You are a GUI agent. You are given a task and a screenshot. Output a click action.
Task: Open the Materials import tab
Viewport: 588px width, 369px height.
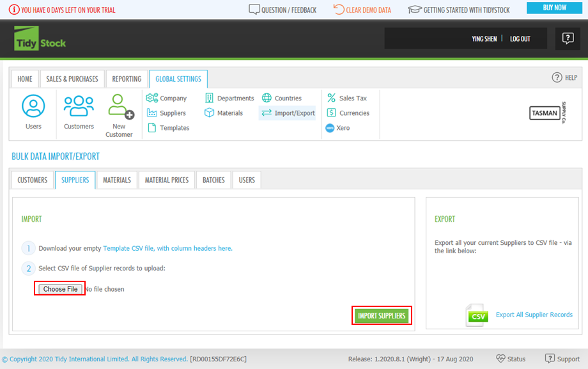[x=117, y=180]
